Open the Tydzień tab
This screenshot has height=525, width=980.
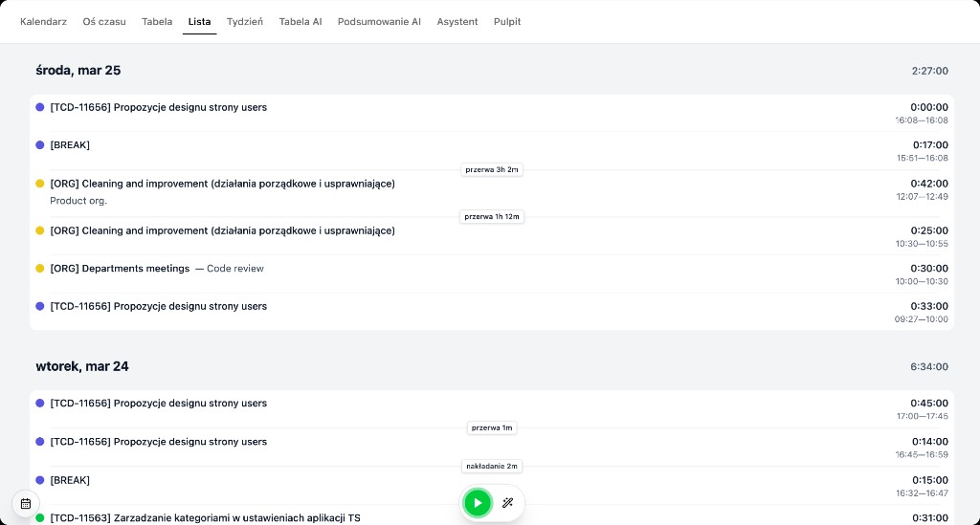[244, 21]
